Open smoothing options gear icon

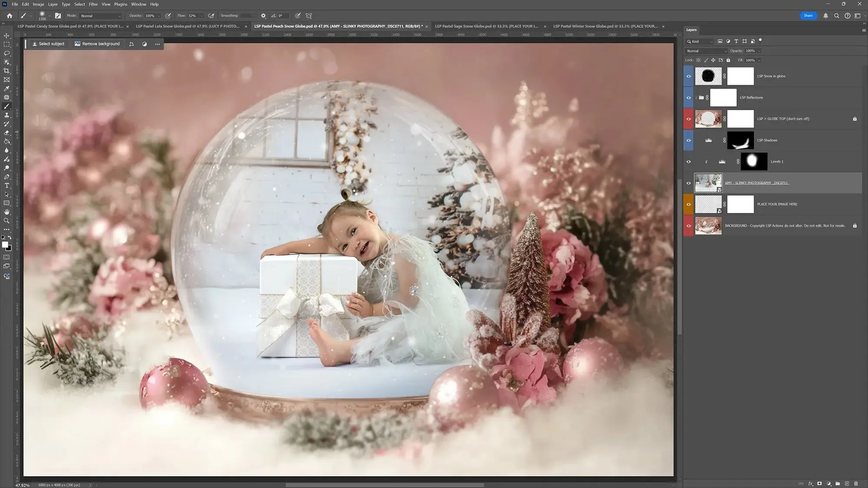[263, 16]
